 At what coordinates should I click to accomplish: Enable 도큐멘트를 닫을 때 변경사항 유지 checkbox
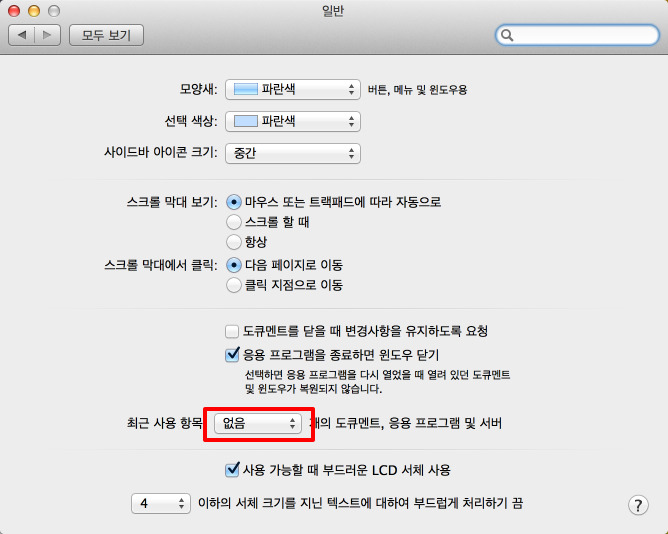tap(232, 331)
